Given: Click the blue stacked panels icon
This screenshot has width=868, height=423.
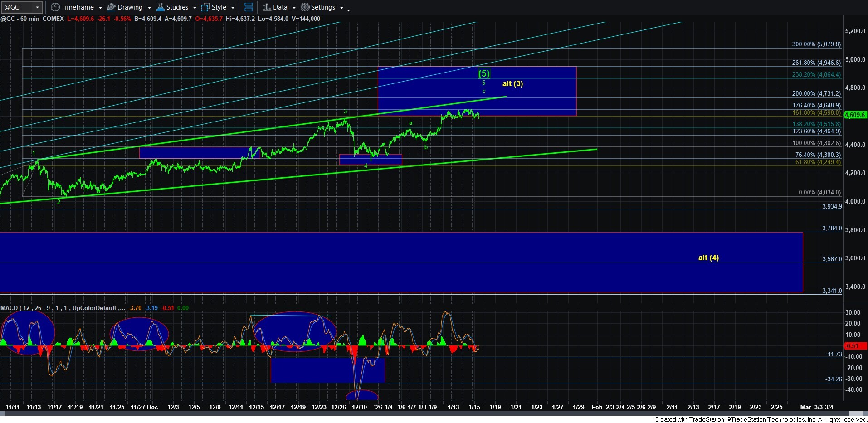Looking at the screenshot, I should pyautogui.click(x=248, y=7).
